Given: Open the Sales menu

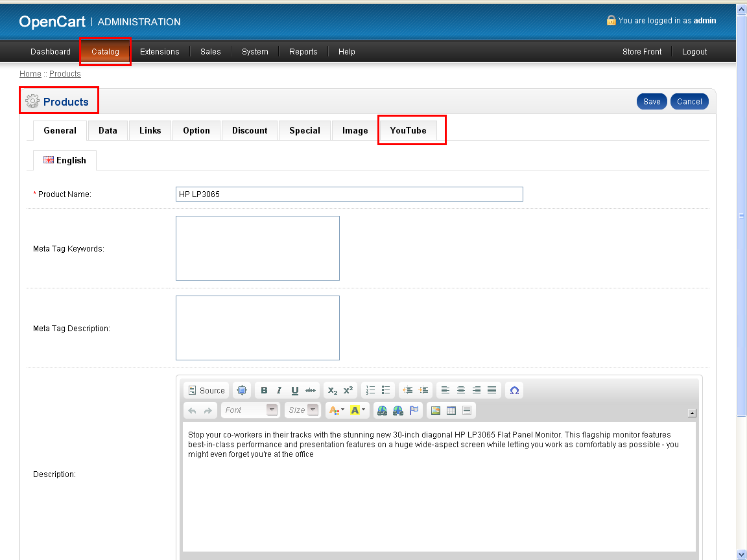Looking at the screenshot, I should pos(211,51).
